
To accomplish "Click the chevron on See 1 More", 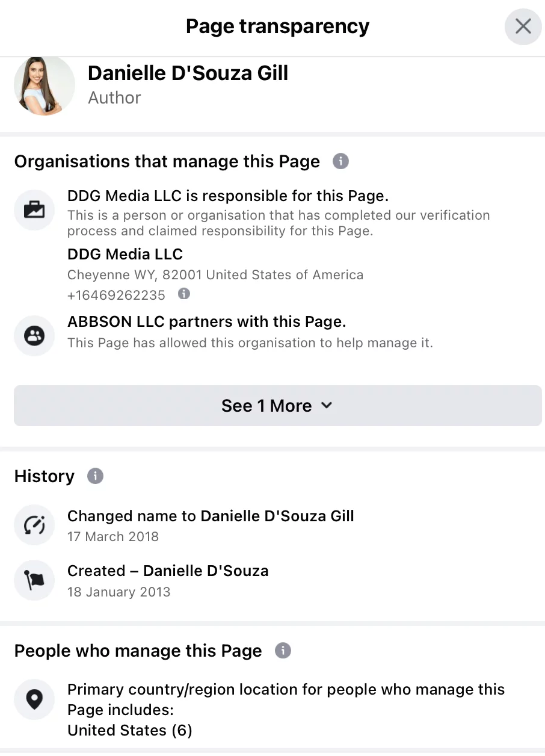I will (327, 405).
